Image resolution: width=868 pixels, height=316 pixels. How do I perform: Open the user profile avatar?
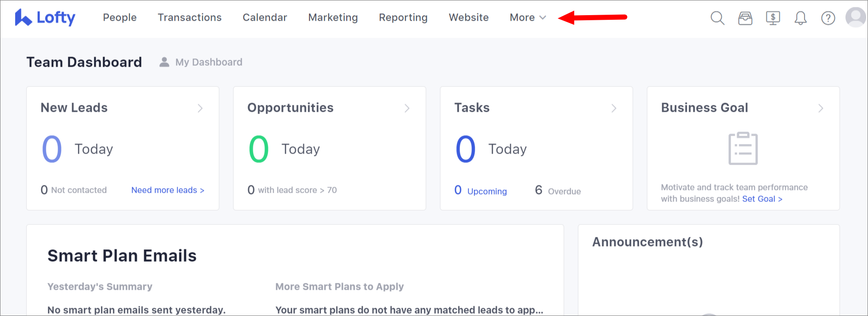(856, 17)
